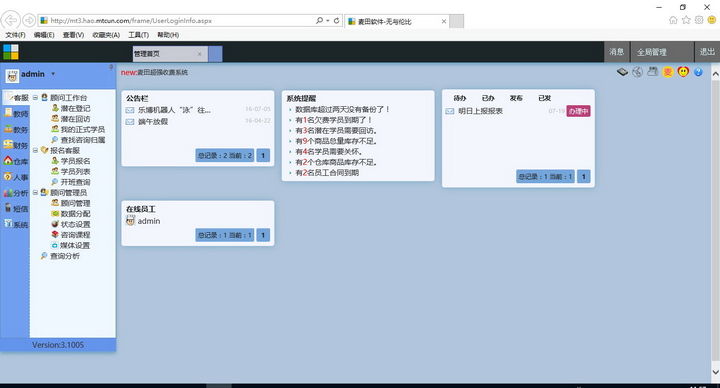Click the 消息 button
Image resolution: width=720 pixels, height=388 pixels.
(617, 52)
